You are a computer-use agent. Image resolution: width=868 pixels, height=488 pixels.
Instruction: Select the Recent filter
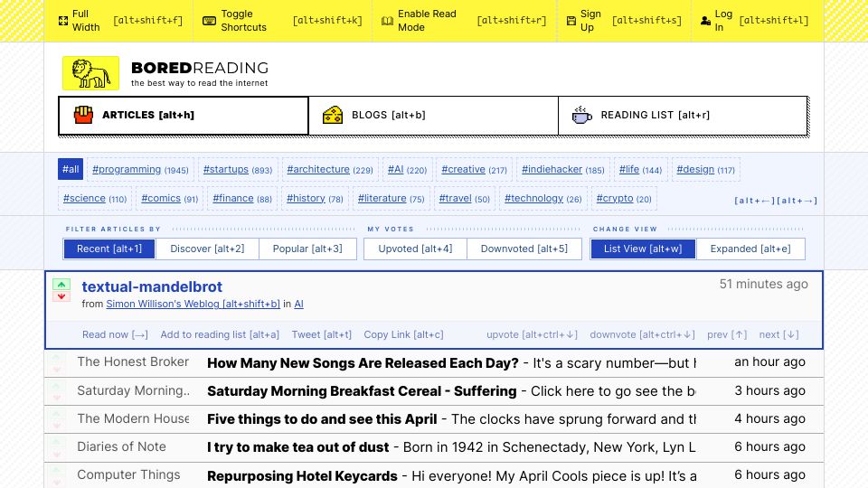(109, 249)
